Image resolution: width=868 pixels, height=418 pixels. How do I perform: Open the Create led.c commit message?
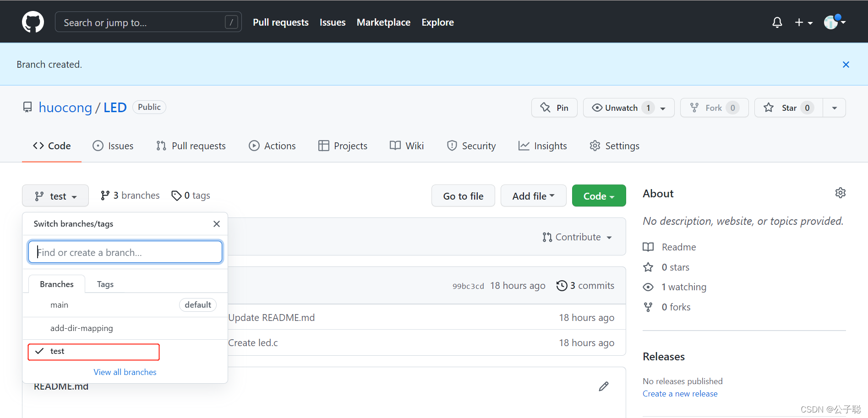253,343
